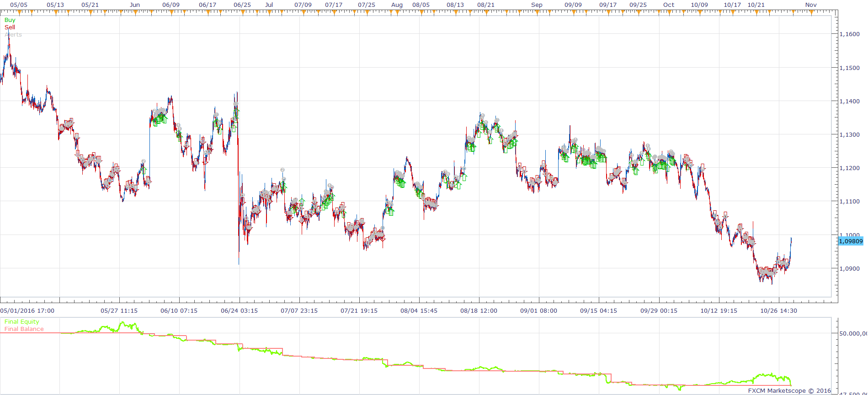This screenshot has width=868, height=395.
Task: Click the 1,1500 price axis label
Action: (x=849, y=68)
